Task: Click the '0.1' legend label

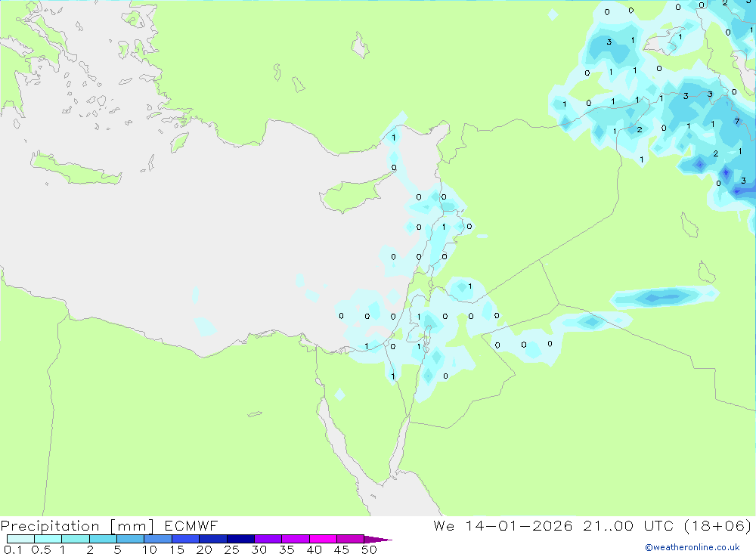Action: (13, 549)
